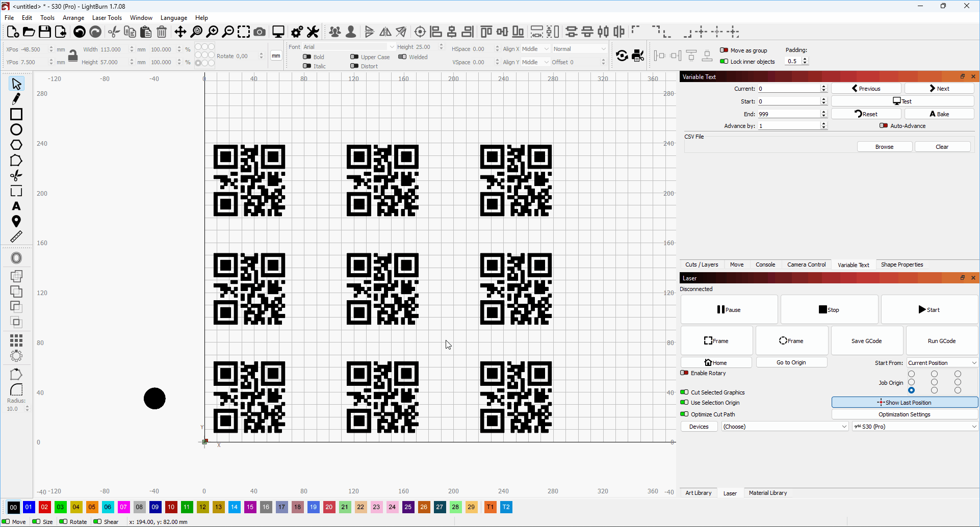Open the Align Y Middle dropdown
Image resolution: width=980 pixels, height=527 pixels.
point(535,62)
